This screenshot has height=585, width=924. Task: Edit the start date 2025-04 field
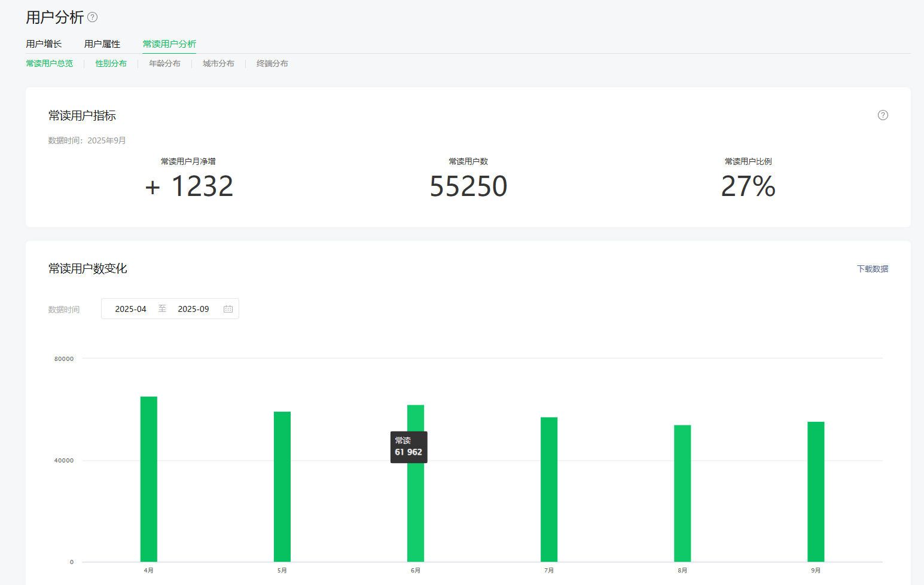(130, 309)
